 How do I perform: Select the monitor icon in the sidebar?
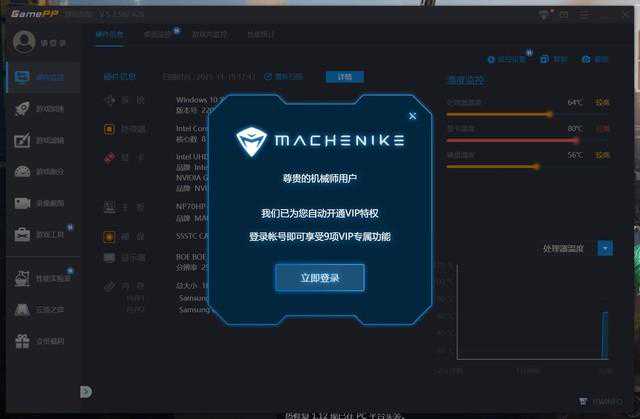click(23, 77)
